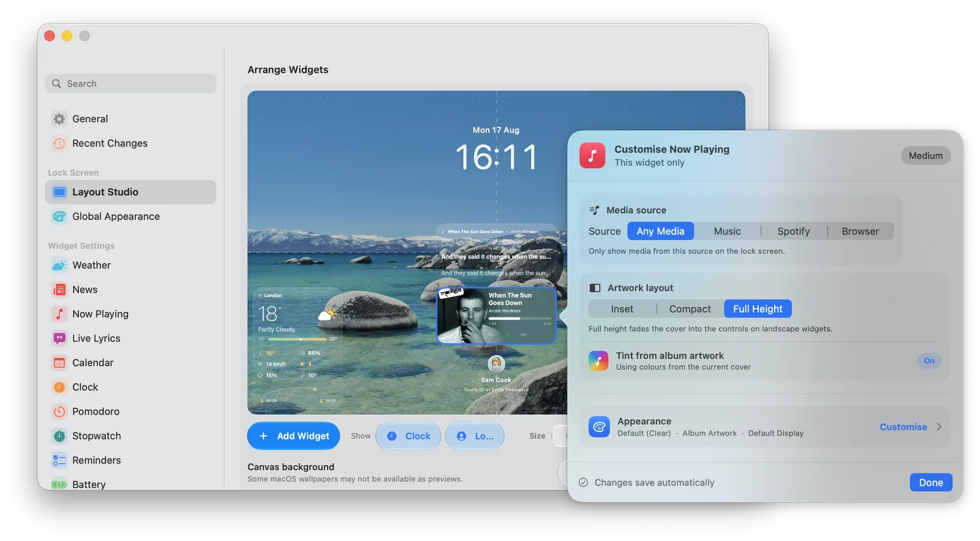Open Recent Changes in the sidebar

(x=130, y=143)
